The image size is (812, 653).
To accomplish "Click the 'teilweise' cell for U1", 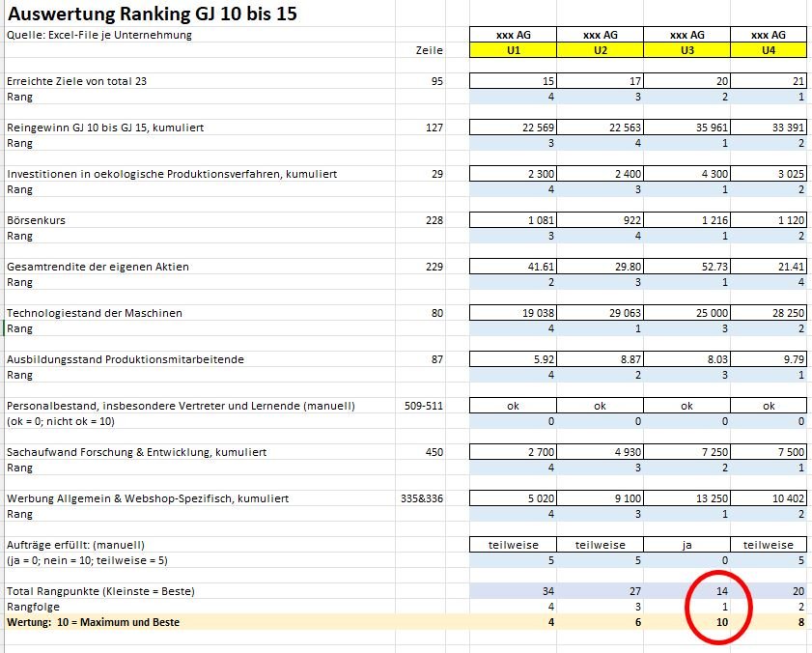I will click(x=514, y=545).
